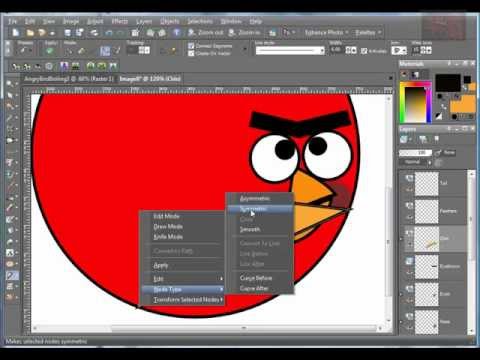Click Apply in context menu

coord(182,266)
